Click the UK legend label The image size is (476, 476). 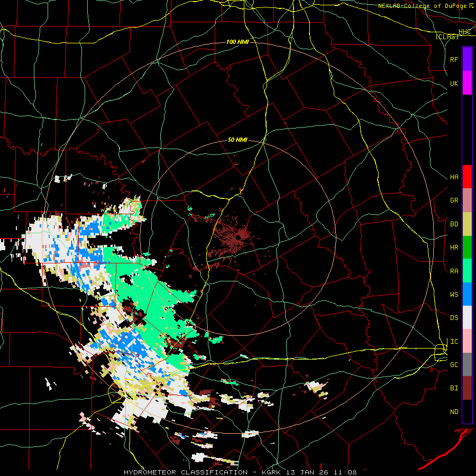(x=454, y=83)
